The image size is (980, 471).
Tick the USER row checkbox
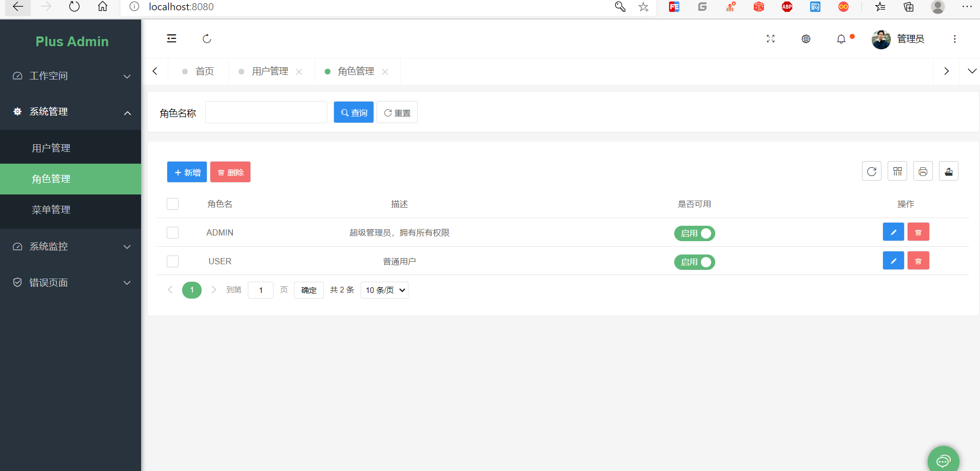[172, 261]
